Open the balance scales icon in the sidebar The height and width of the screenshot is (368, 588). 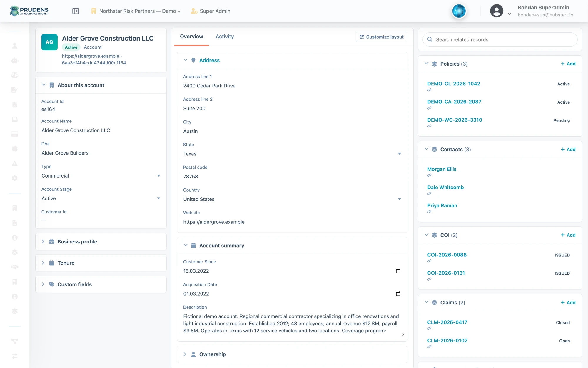click(14, 75)
